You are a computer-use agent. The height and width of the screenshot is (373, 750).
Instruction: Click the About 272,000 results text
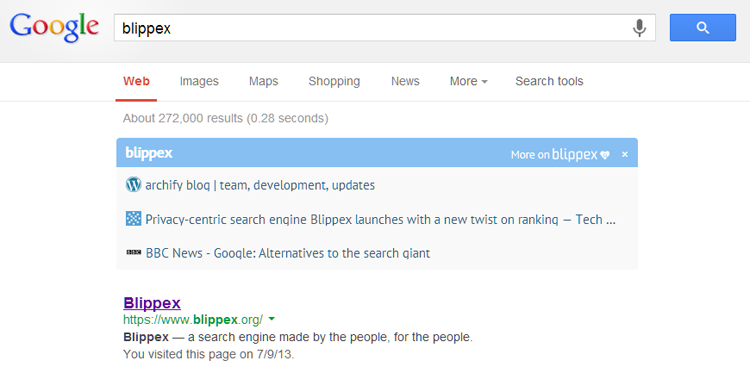point(225,118)
